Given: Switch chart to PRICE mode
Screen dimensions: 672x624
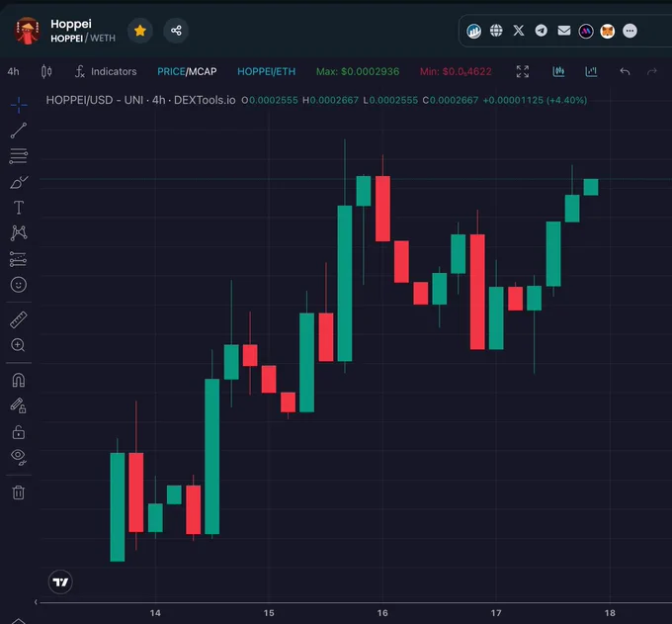Looking at the screenshot, I should (x=171, y=71).
